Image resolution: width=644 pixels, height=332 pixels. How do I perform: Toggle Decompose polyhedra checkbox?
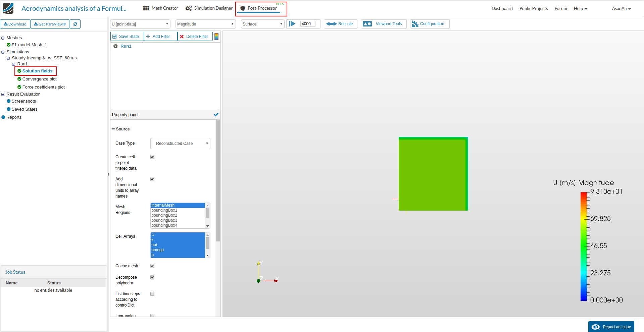152,277
